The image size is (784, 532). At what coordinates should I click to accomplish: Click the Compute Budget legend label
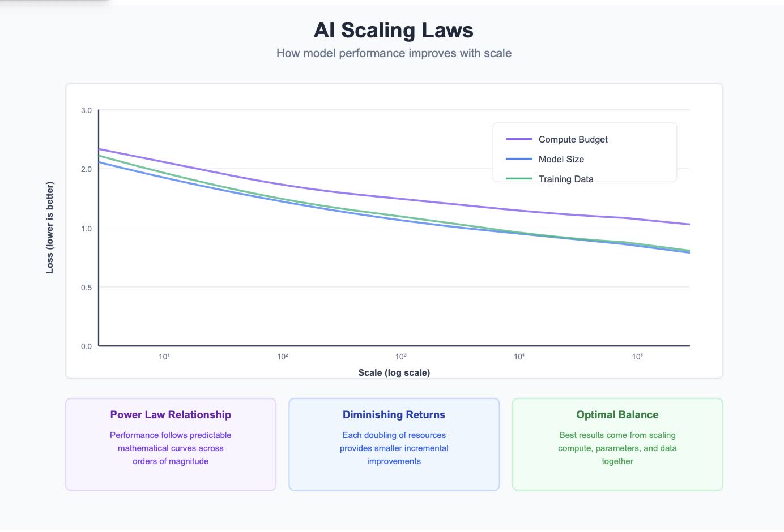573,139
